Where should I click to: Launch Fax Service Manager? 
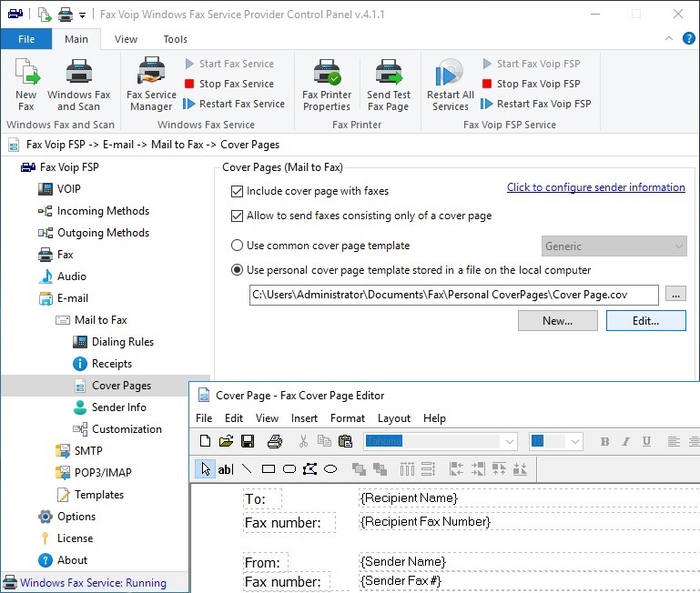tap(151, 85)
